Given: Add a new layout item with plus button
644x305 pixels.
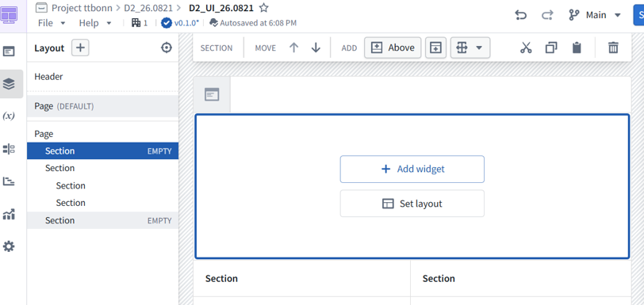Looking at the screenshot, I should point(81,48).
